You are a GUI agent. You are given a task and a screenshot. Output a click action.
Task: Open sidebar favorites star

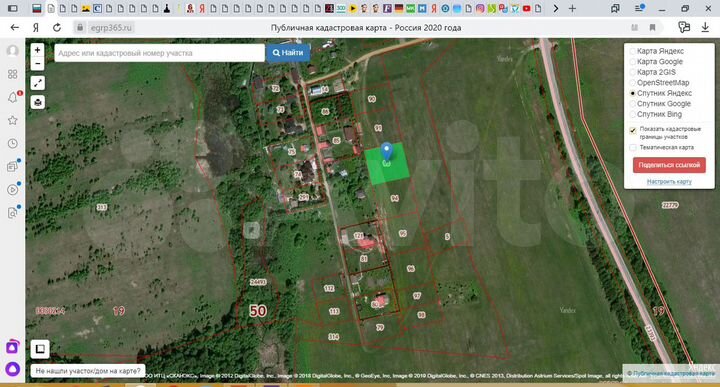point(13,120)
